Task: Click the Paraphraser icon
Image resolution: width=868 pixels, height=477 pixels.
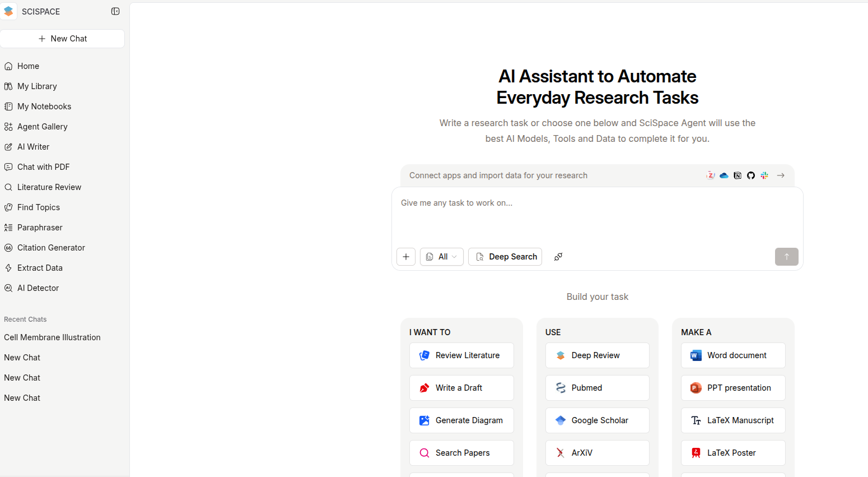Action: tap(8, 228)
